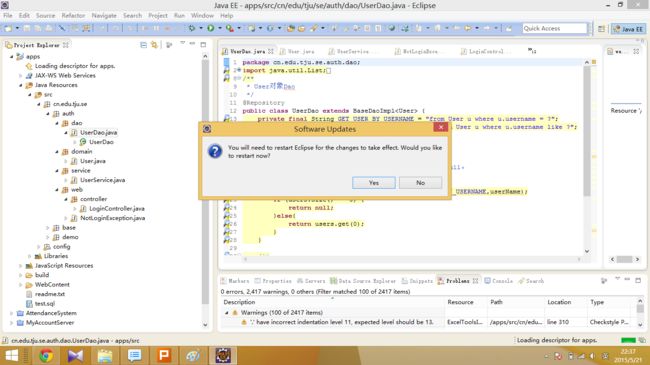Close the Software Updates dialog
This screenshot has height=365, width=650.
[x=441, y=127]
